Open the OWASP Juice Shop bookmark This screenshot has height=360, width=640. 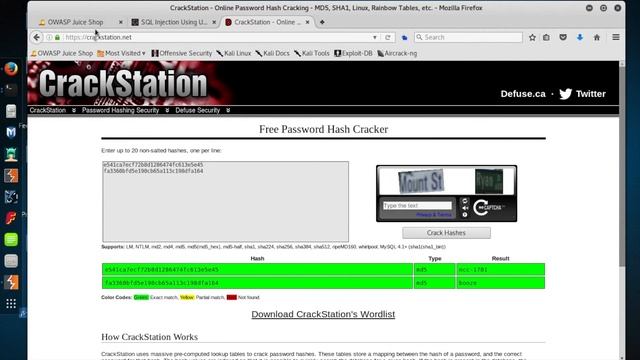[x=62, y=53]
